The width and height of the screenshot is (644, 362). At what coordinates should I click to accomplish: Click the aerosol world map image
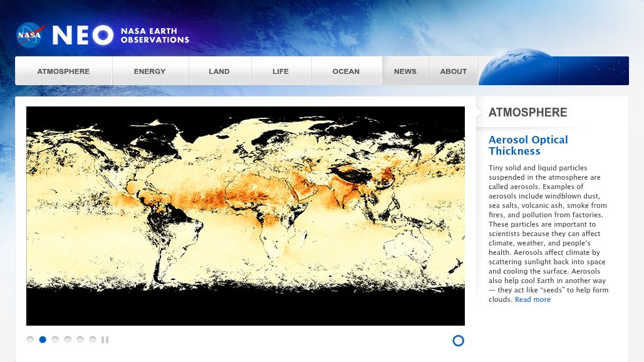point(246,216)
